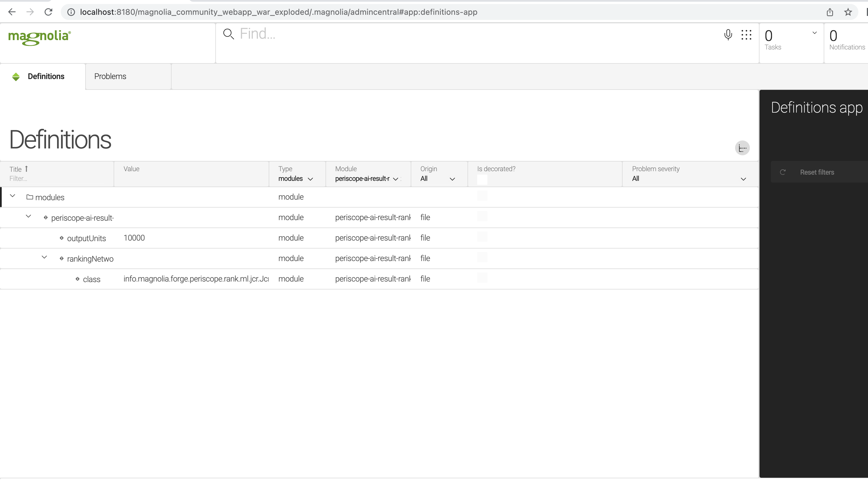Bookmark page with star icon

point(848,12)
